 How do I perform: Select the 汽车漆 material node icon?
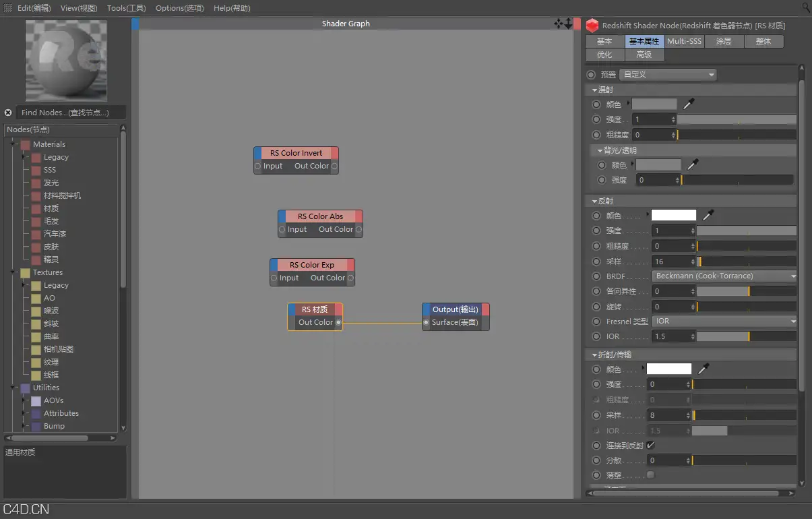pos(36,234)
